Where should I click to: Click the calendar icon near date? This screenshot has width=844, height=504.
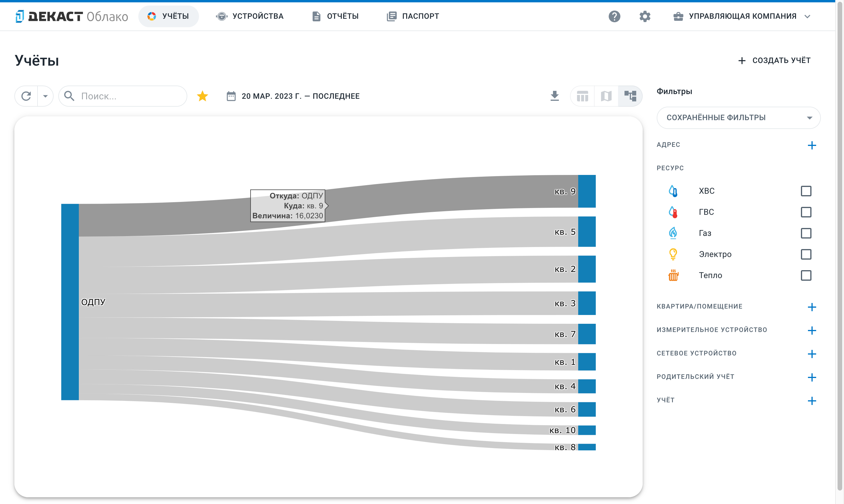(231, 96)
